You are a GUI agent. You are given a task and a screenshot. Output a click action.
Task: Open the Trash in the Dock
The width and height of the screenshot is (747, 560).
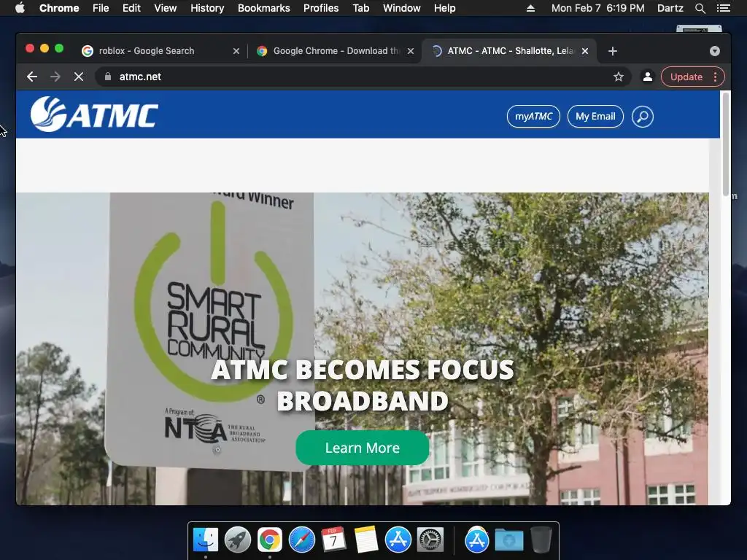point(541,540)
